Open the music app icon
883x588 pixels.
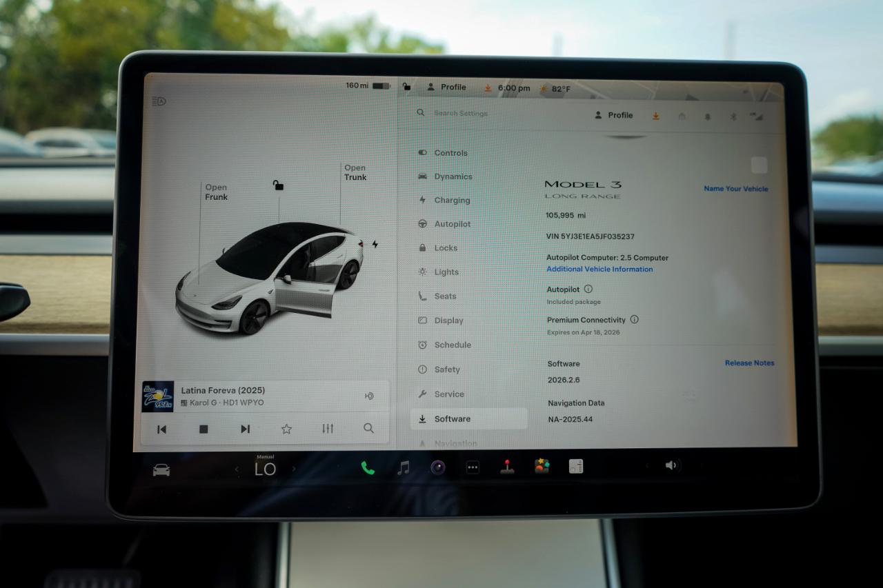click(404, 467)
